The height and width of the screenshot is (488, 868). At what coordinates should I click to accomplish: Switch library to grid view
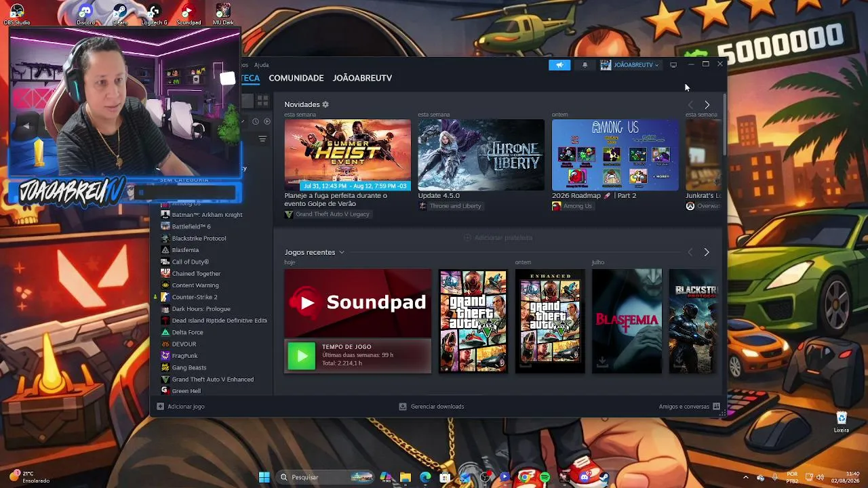[x=262, y=100]
